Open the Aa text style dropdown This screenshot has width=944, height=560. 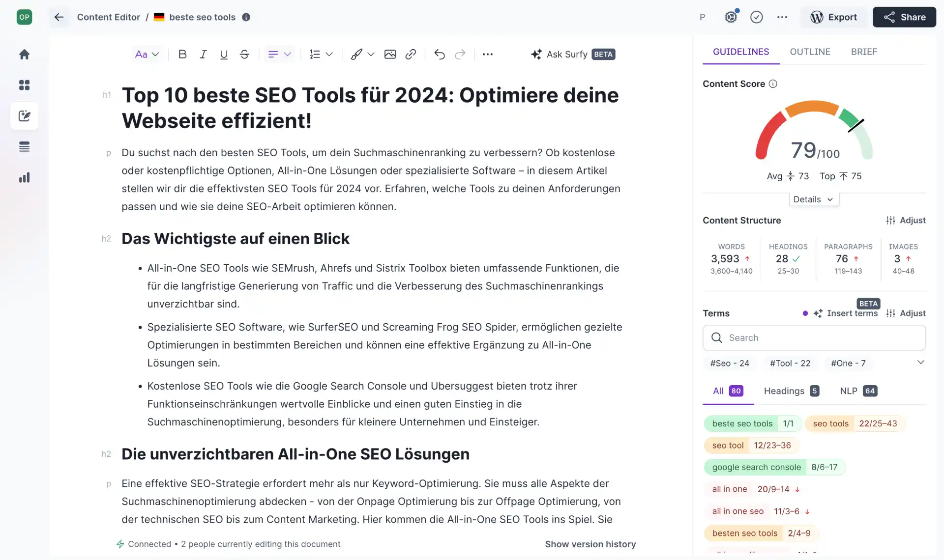point(147,55)
